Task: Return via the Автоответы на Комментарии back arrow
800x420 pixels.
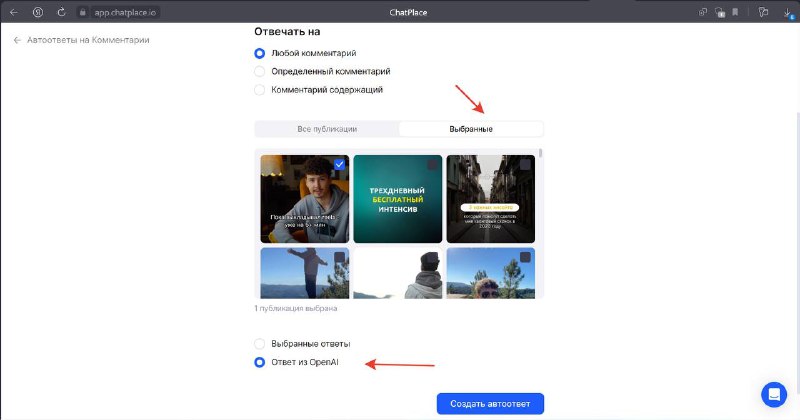Action: click(x=17, y=40)
